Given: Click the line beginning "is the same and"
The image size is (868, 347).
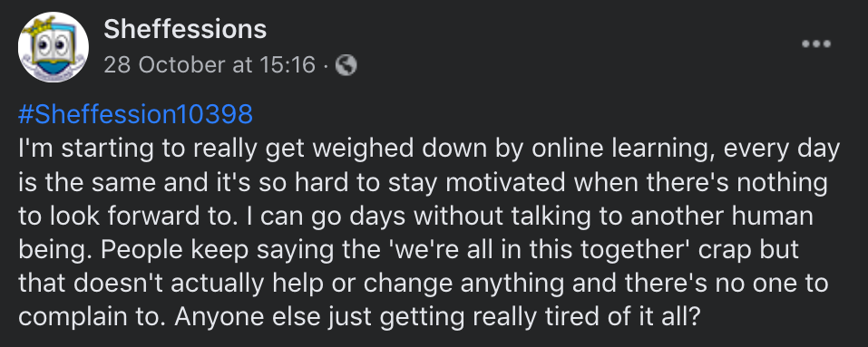Looking at the screenshot, I should tap(423, 183).
